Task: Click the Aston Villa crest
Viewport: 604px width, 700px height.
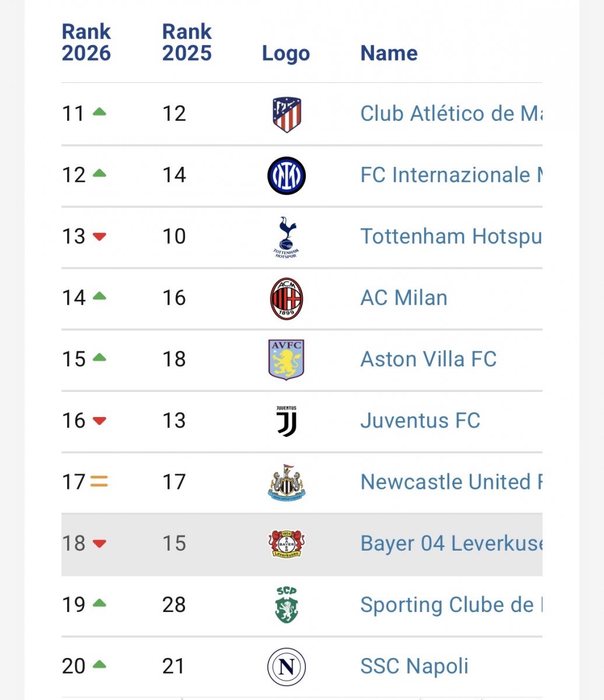Action: point(286,360)
